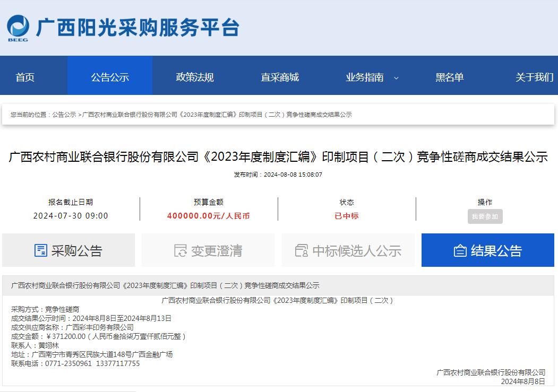Click the 成交结果公示时间 line
558x392 pixels.
point(91,318)
